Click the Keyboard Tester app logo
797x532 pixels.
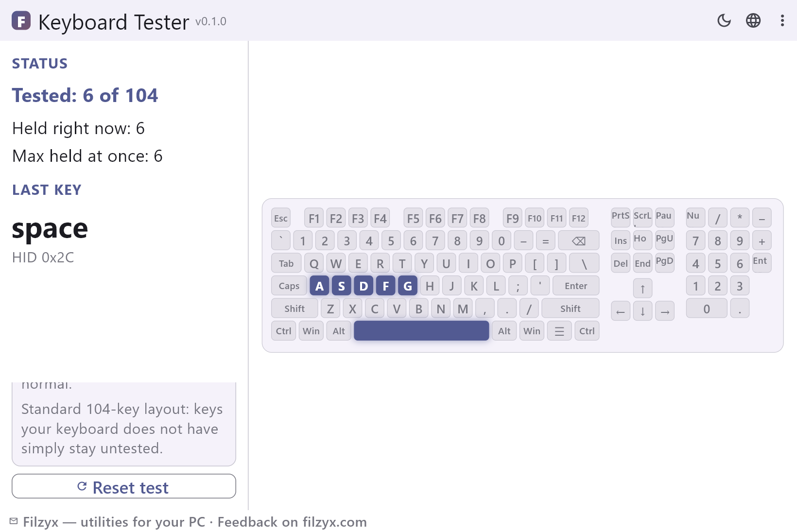click(x=21, y=21)
